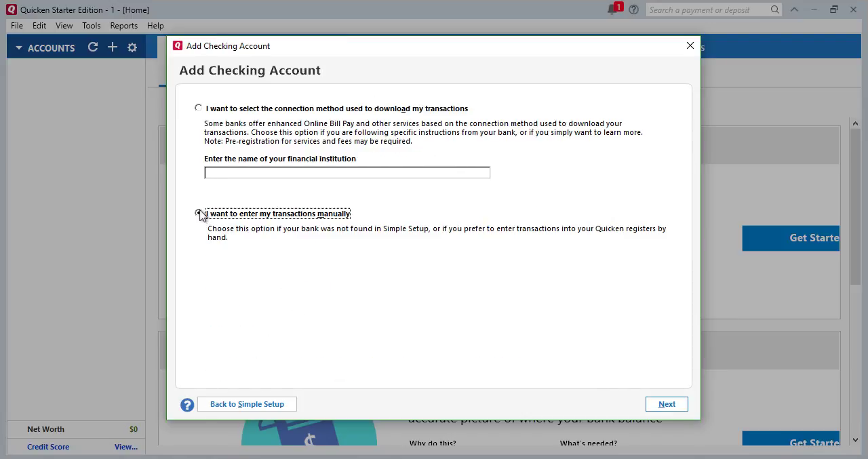Click the search magnifier icon
Viewport: 868px width, 459px height.
point(775,9)
